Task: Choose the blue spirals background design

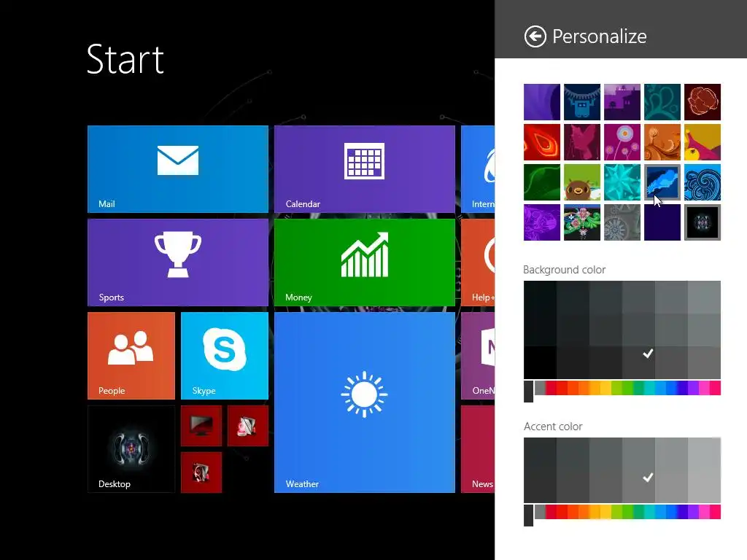Action: 703,182
